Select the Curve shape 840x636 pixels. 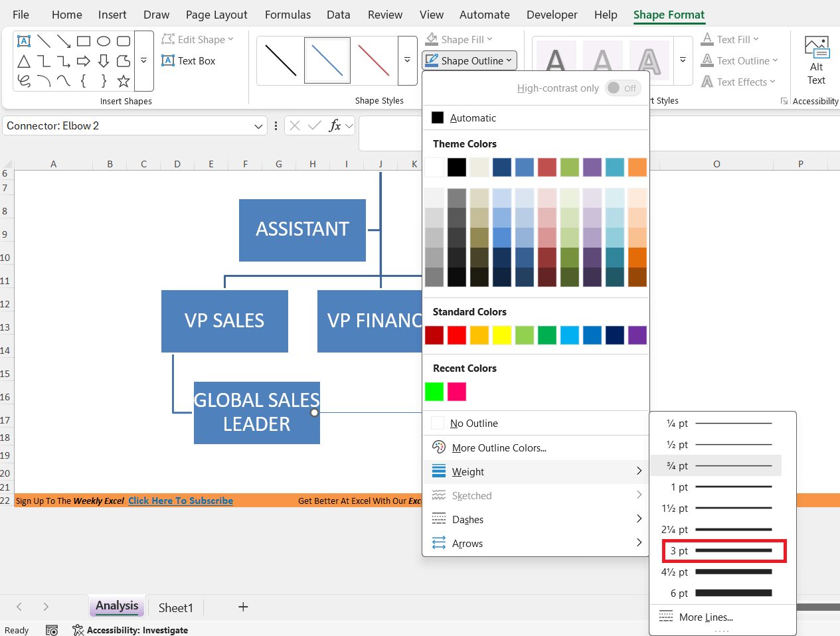click(x=64, y=81)
